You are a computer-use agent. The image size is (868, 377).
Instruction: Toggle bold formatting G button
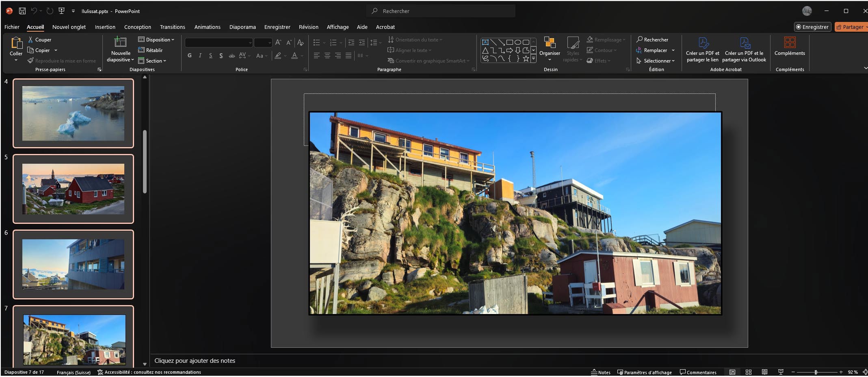[190, 56]
